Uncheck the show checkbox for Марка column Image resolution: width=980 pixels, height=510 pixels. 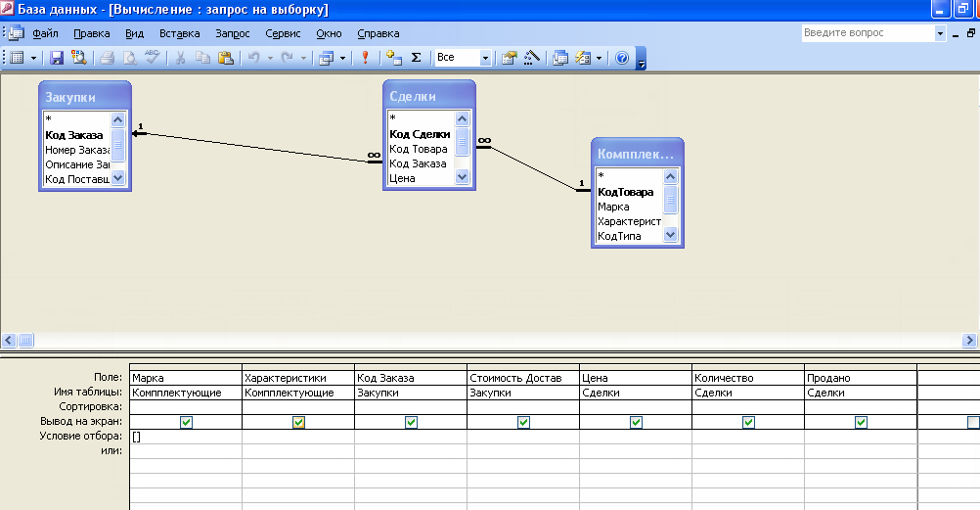coord(186,422)
